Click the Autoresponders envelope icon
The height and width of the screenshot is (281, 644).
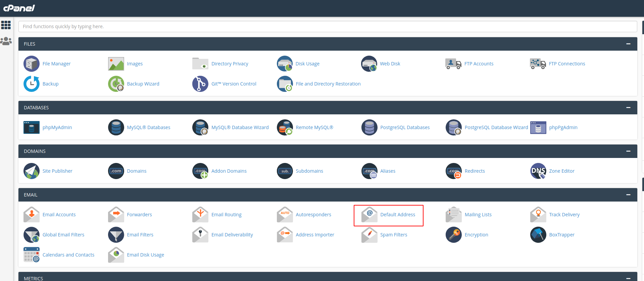click(x=285, y=215)
